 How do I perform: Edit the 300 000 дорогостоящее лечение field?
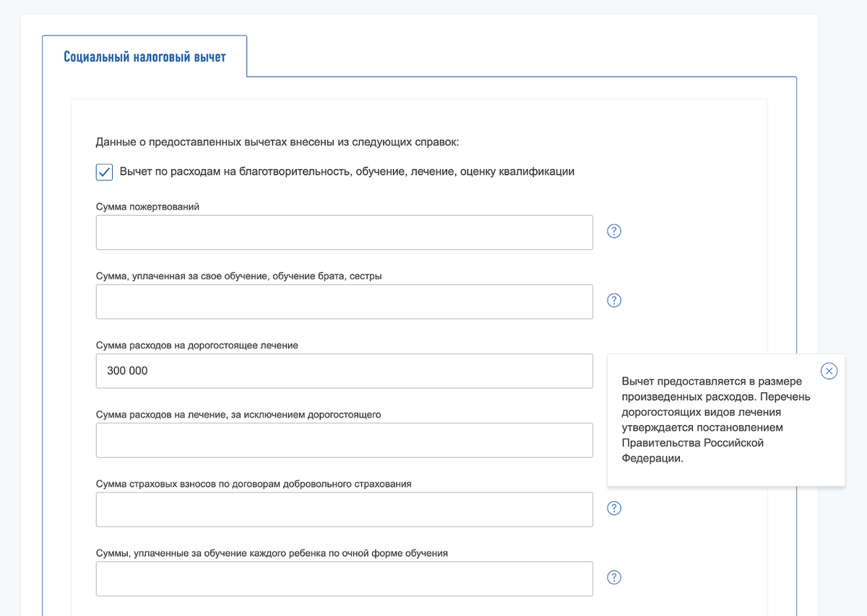pos(345,371)
